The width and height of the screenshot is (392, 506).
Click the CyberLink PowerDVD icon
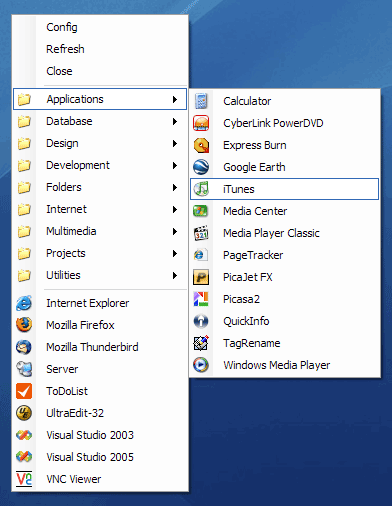coord(201,123)
